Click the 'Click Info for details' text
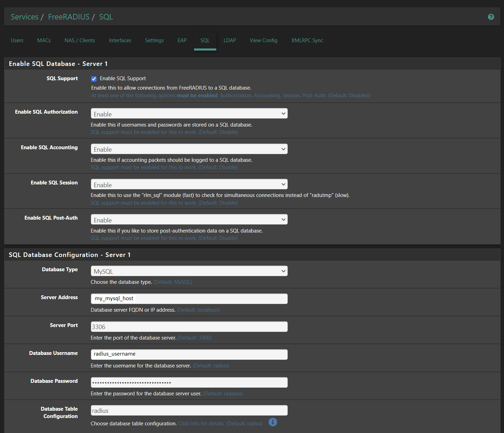Viewport: 504px width, 433px height. point(201,424)
